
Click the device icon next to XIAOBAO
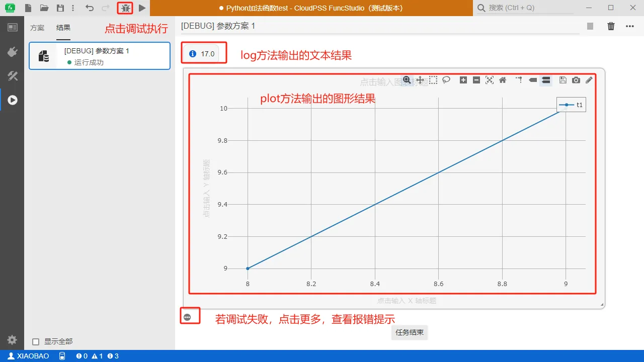(x=62, y=356)
